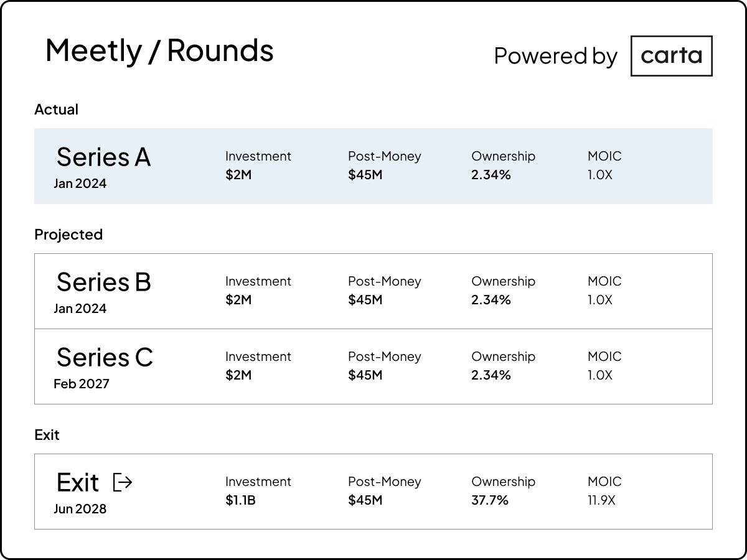Click the Series A Investment value $2M
This screenshot has height=560, width=747.
pos(238,175)
